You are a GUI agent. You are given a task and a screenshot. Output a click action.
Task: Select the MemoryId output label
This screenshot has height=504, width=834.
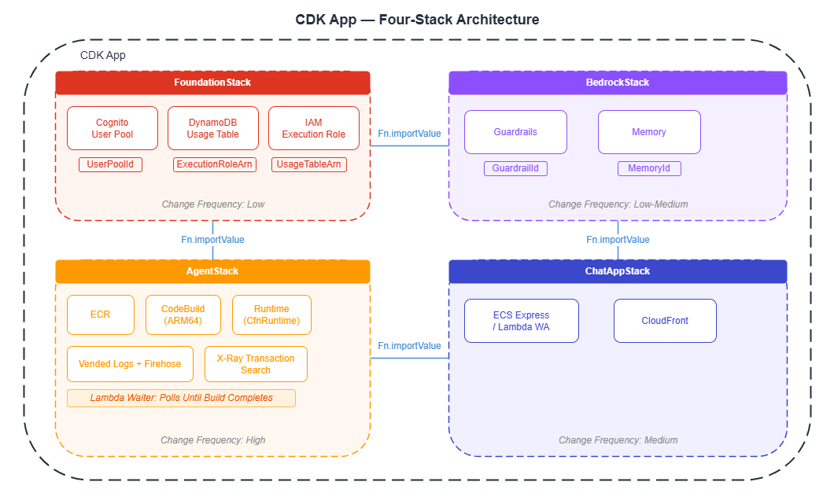click(x=649, y=168)
